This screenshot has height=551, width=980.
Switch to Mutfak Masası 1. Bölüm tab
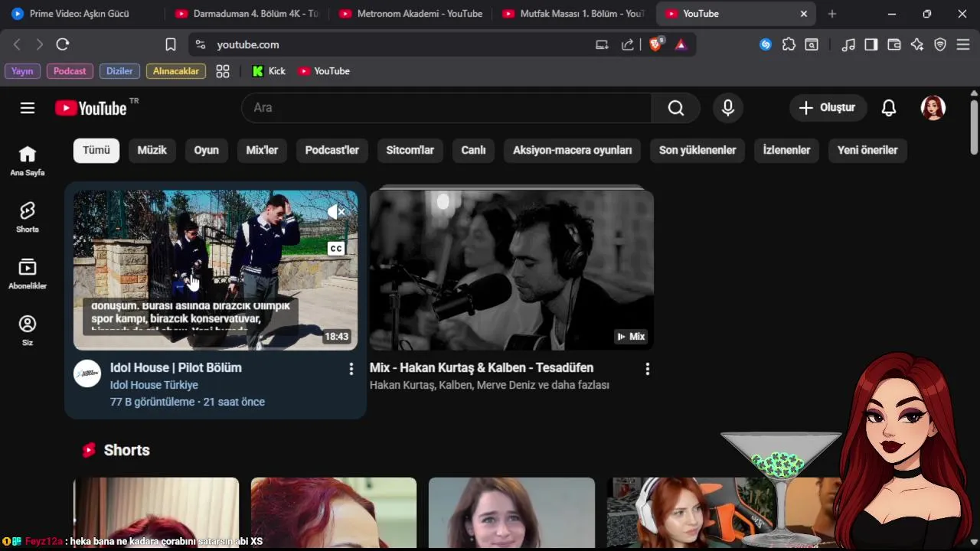pyautogui.click(x=575, y=14)
